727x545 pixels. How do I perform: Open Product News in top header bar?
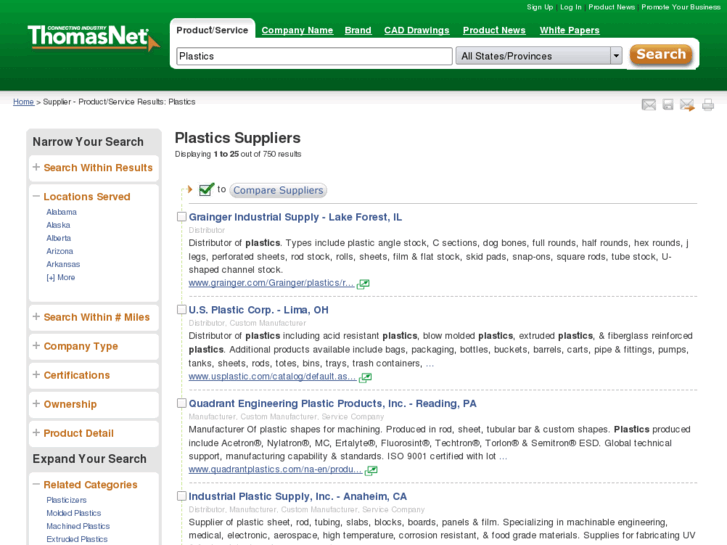click(612, 7)
